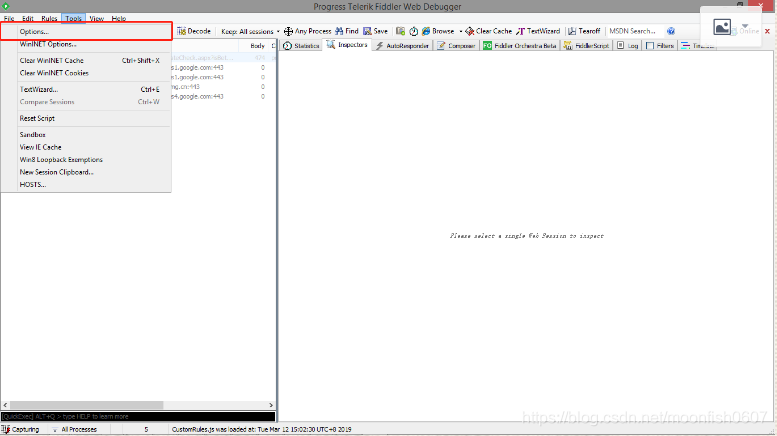777x436 pixels.
Task: Click the Body column header
Action: pos(257,46)
